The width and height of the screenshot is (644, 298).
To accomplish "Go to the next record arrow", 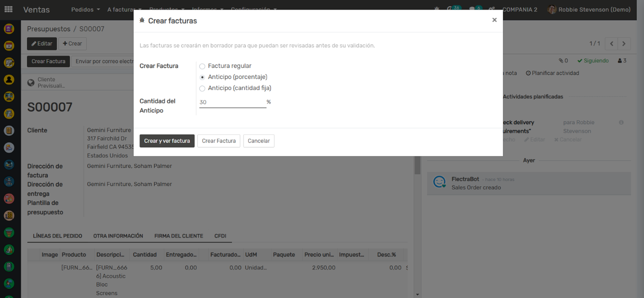I will point(624,44).
